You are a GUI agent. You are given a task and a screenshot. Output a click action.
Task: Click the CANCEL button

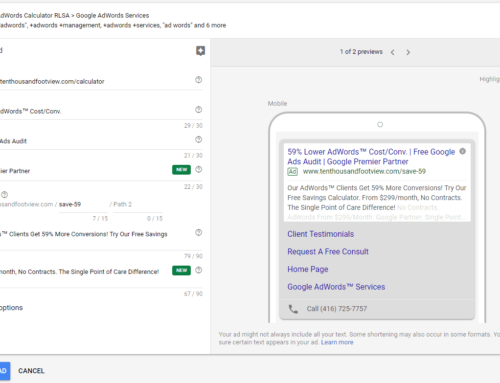tap(31, 371)
